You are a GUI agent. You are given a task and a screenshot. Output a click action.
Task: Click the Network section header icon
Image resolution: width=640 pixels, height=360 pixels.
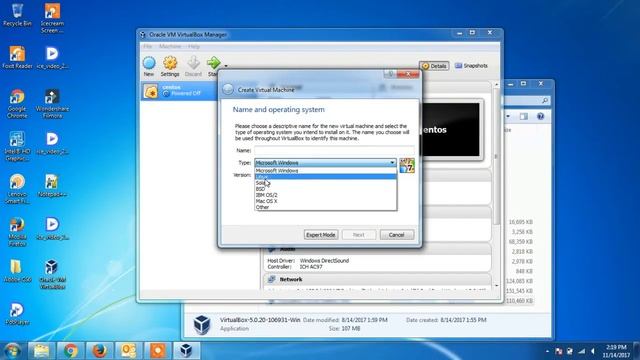[271, 279]
